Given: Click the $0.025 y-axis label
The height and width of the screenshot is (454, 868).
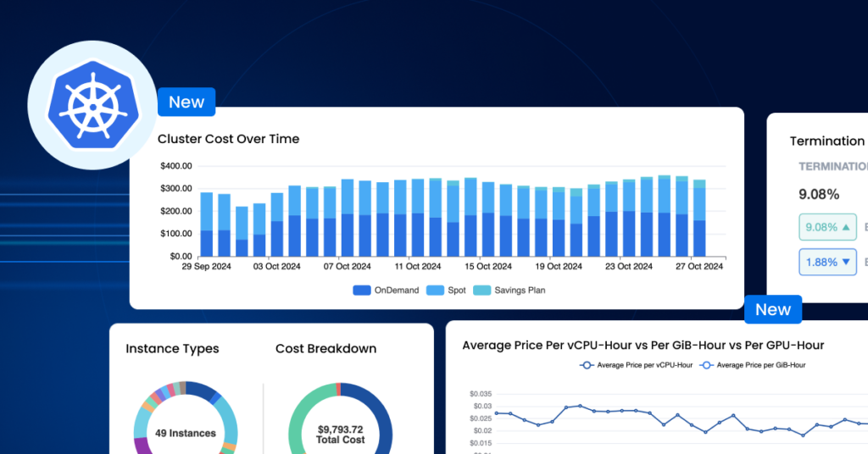Looking at the screenshot, I should [481, 418].
